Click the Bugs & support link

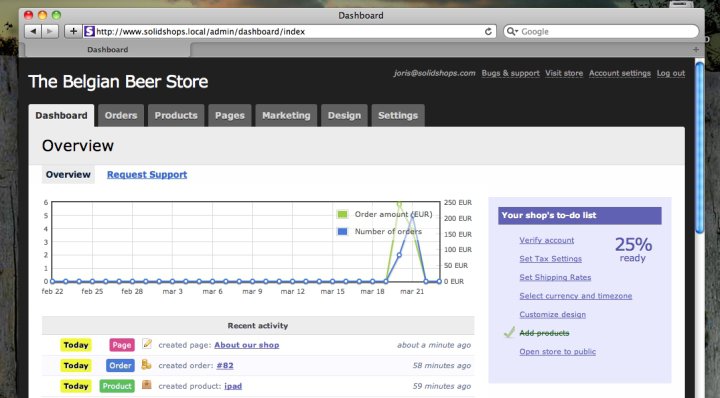pos(510,73)
